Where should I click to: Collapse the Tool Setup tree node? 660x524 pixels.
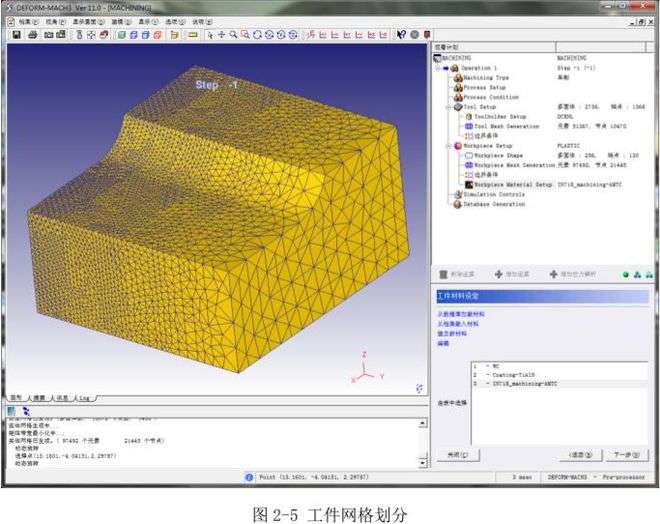coord(450,107)
